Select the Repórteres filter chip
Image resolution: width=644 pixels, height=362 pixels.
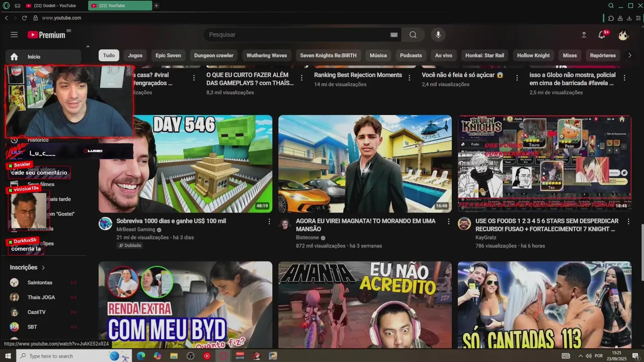pyautogui.click(x=603, y=55)
